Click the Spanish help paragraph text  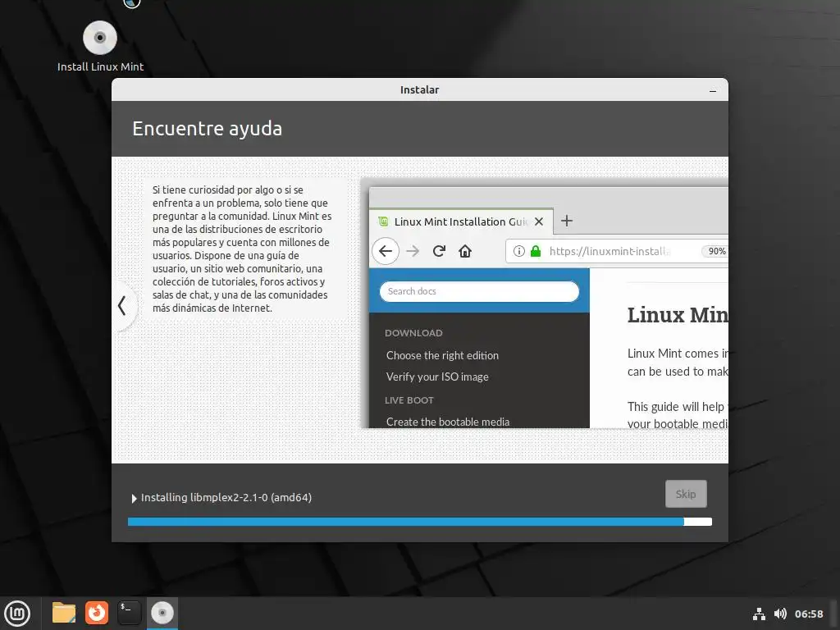(242, 249)
